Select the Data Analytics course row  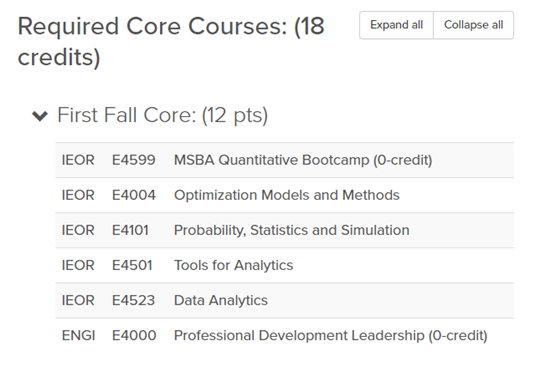pos(284,300)
